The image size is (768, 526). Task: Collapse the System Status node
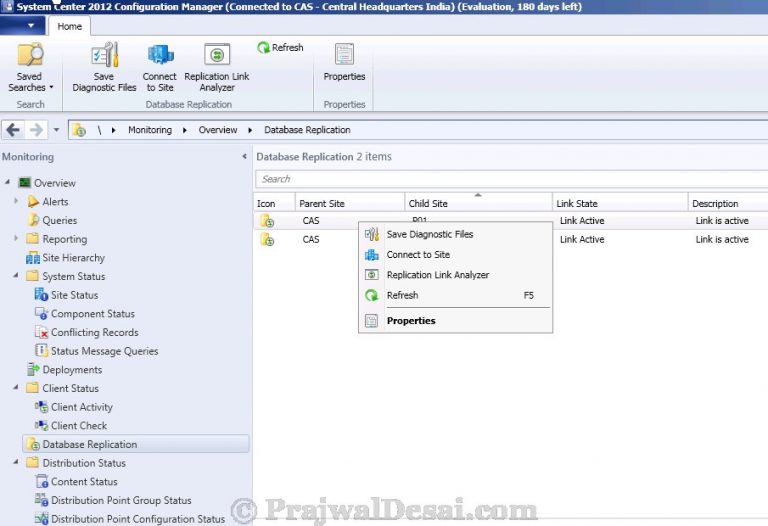[16, 275]
